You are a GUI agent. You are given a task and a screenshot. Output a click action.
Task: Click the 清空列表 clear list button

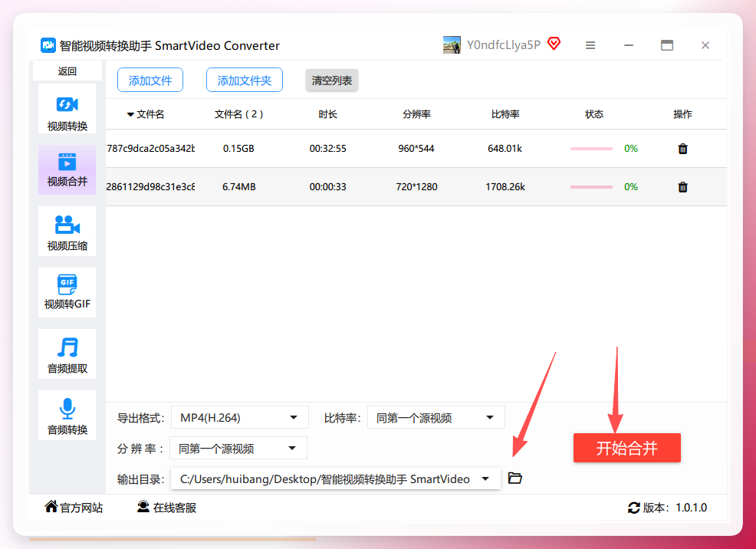point(332,80)
